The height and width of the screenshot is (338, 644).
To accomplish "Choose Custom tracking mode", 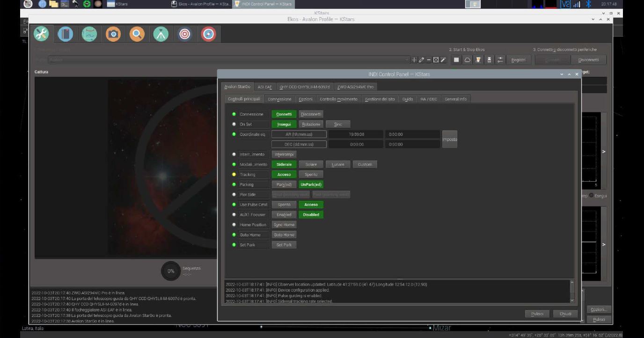I will (x=365, y=164).
